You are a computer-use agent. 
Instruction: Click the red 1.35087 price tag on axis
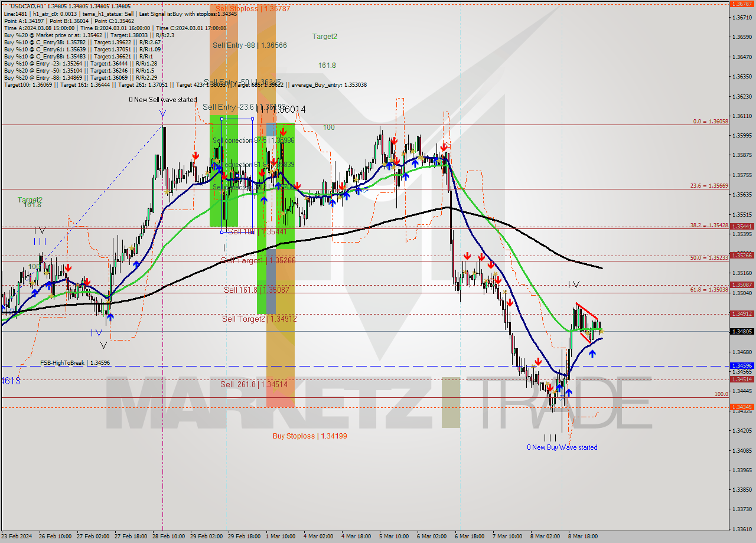pos(741,284)
